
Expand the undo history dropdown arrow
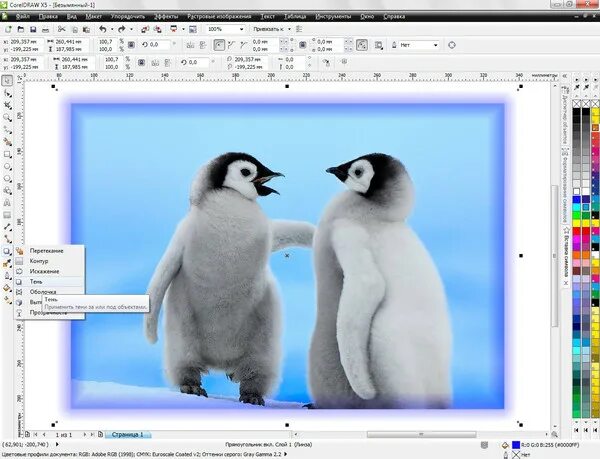coord(112,29)
